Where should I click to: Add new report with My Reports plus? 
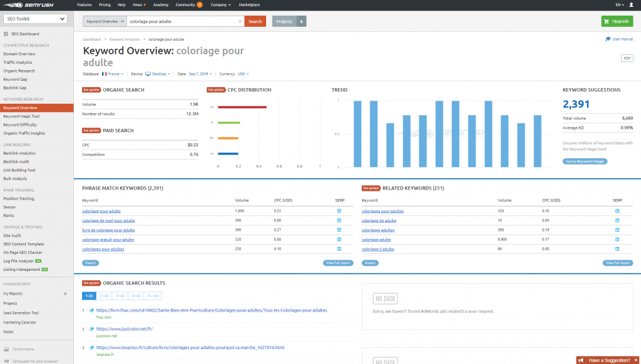[65, 294]
